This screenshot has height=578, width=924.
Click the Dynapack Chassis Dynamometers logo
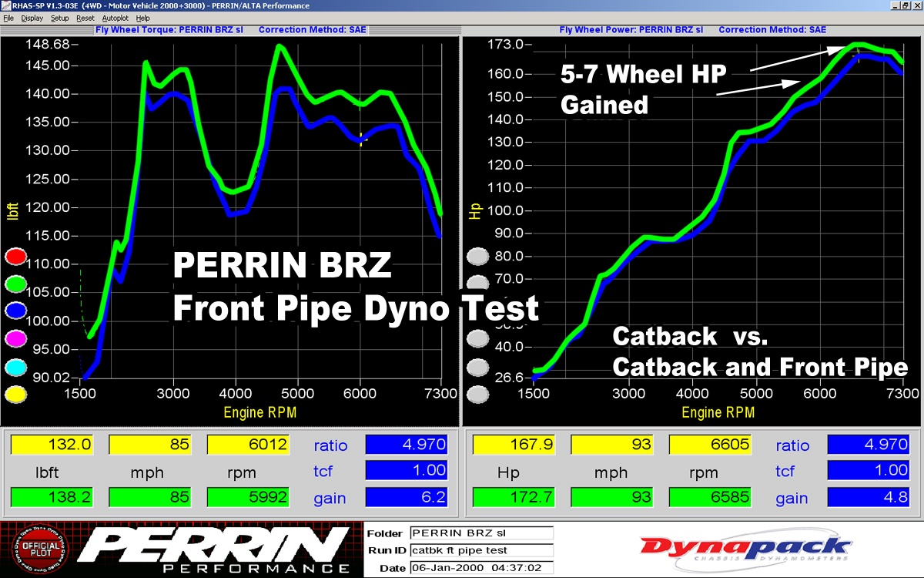(745, 550)
